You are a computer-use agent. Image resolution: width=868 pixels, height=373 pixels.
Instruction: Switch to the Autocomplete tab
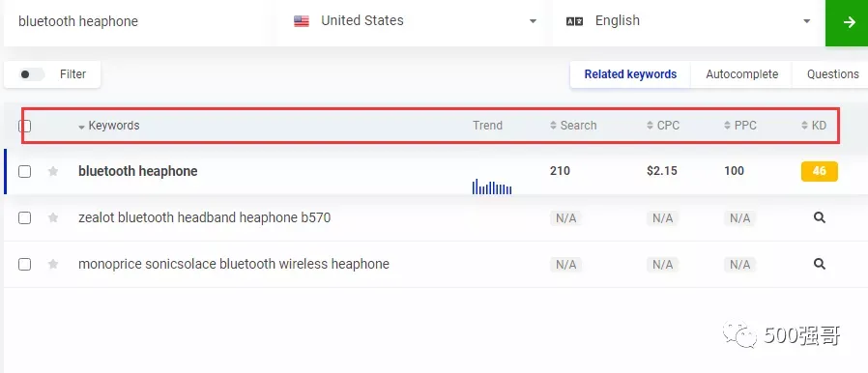[x=741, y=74]
